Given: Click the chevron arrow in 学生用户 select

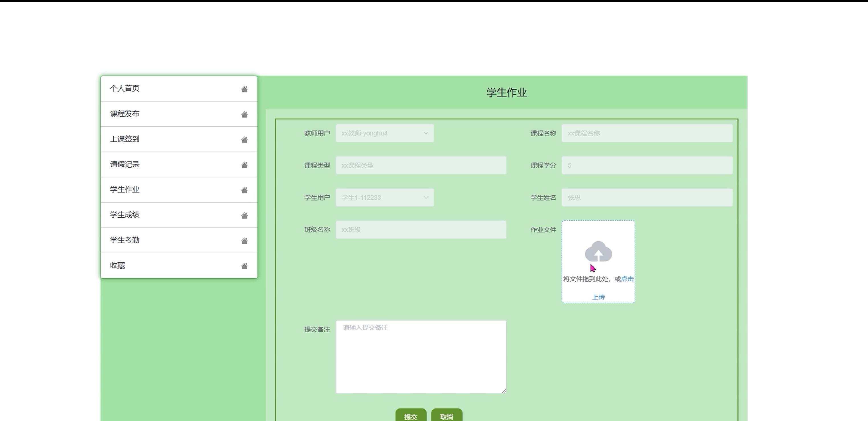Looking at the screenshot, I should [426, 198].
